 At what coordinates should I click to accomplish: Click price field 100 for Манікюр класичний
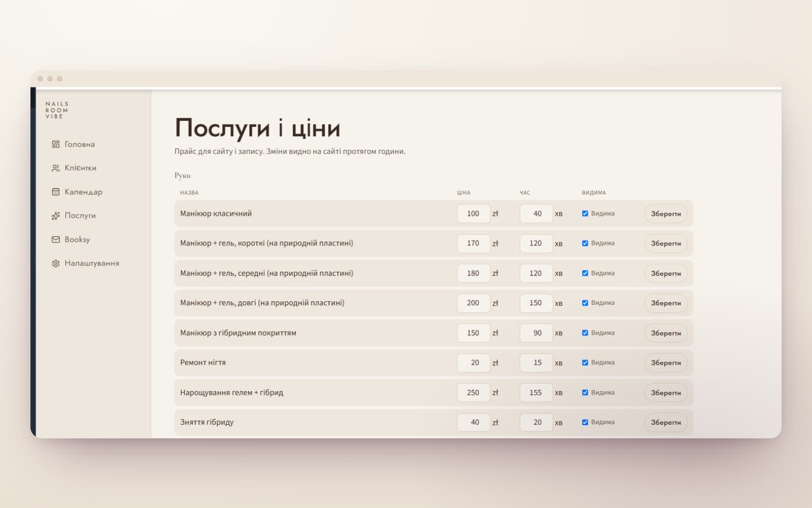click(473, 214)
